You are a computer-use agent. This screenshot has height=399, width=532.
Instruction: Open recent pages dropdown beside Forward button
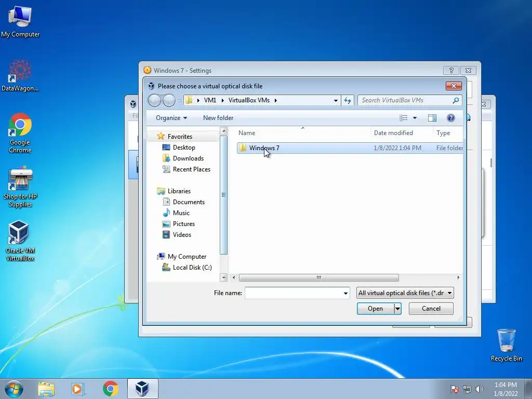tap(179, 101)
